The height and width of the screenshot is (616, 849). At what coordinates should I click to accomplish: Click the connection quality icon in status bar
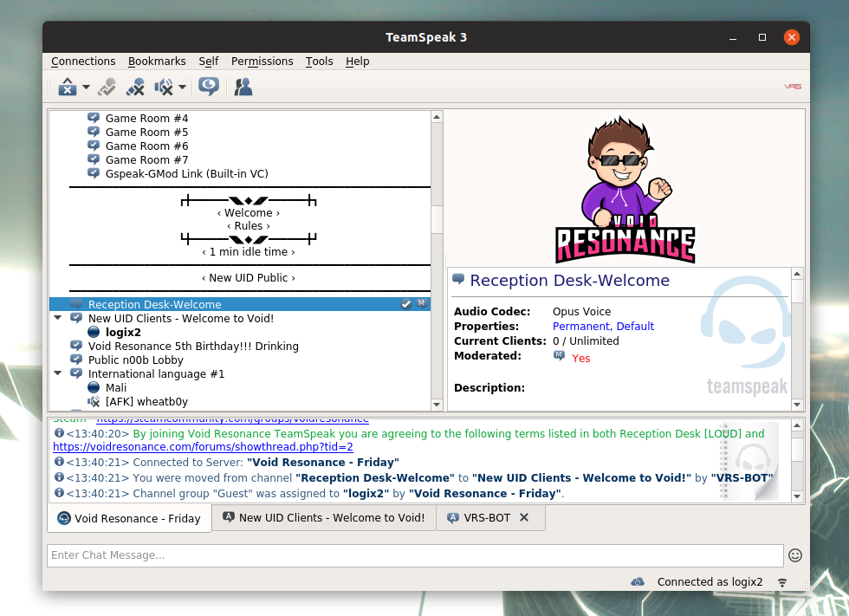(782, 582)
